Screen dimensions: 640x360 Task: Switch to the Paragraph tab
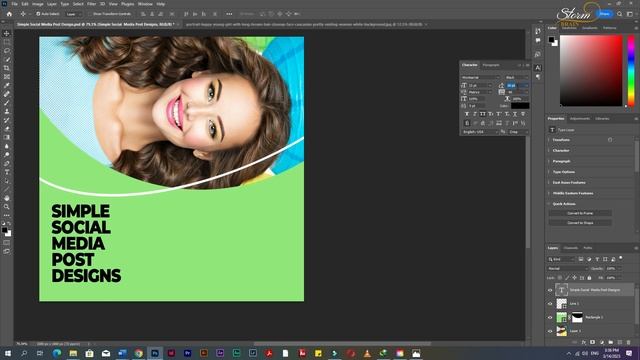point(491,65)
